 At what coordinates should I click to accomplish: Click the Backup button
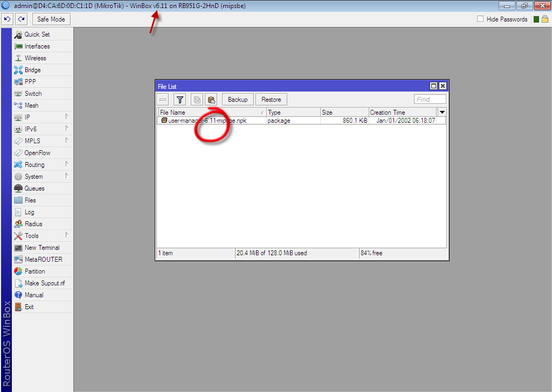coord(238,100)
